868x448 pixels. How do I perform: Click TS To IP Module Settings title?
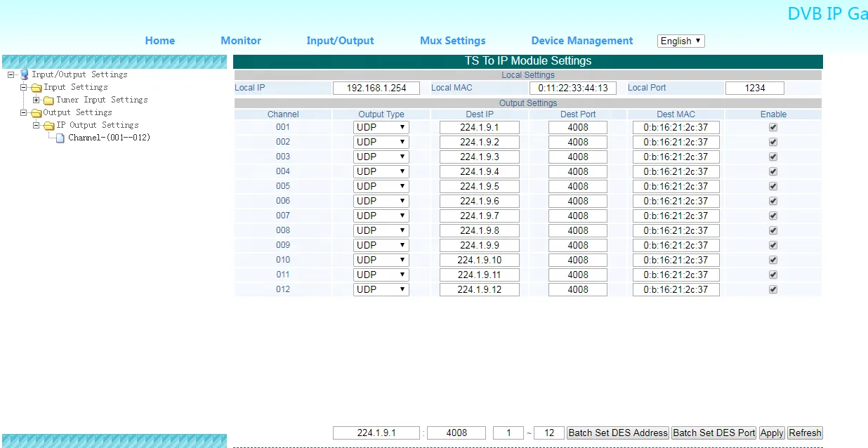point(528,61)
